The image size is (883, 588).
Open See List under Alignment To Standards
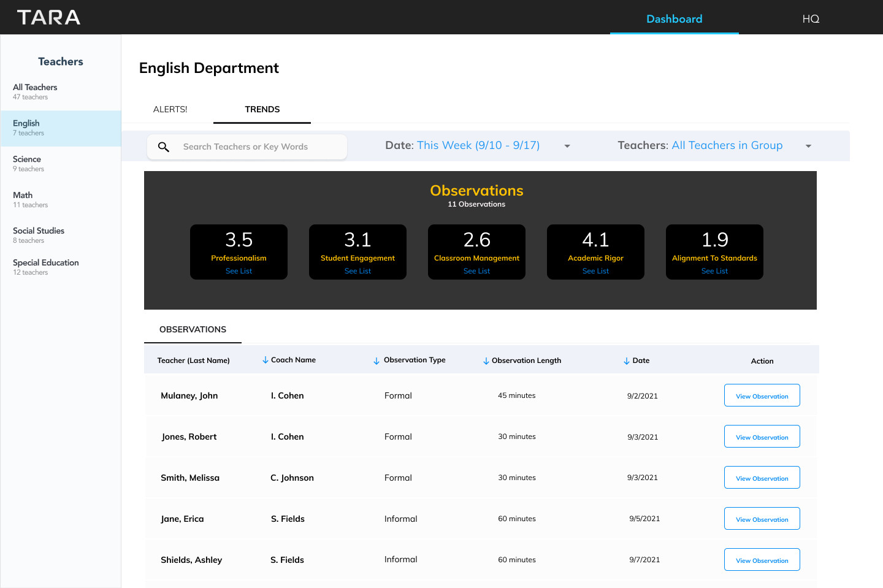tap(714, 271)
